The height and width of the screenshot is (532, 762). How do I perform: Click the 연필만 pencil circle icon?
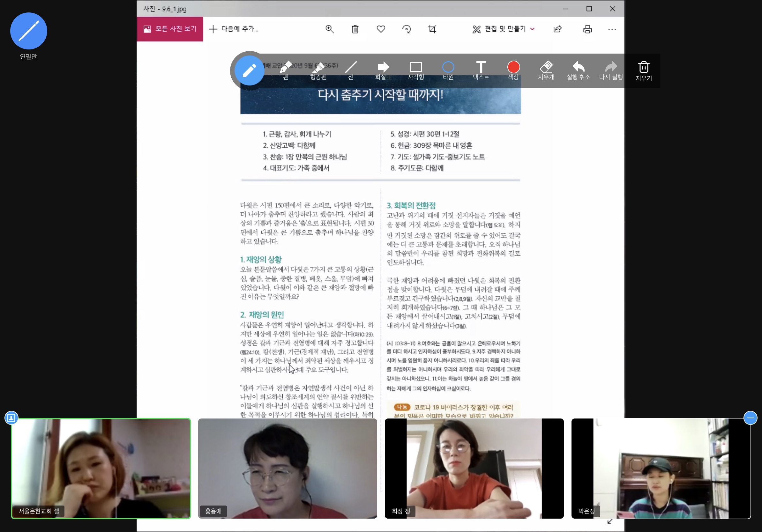click(x=28, y=31)
